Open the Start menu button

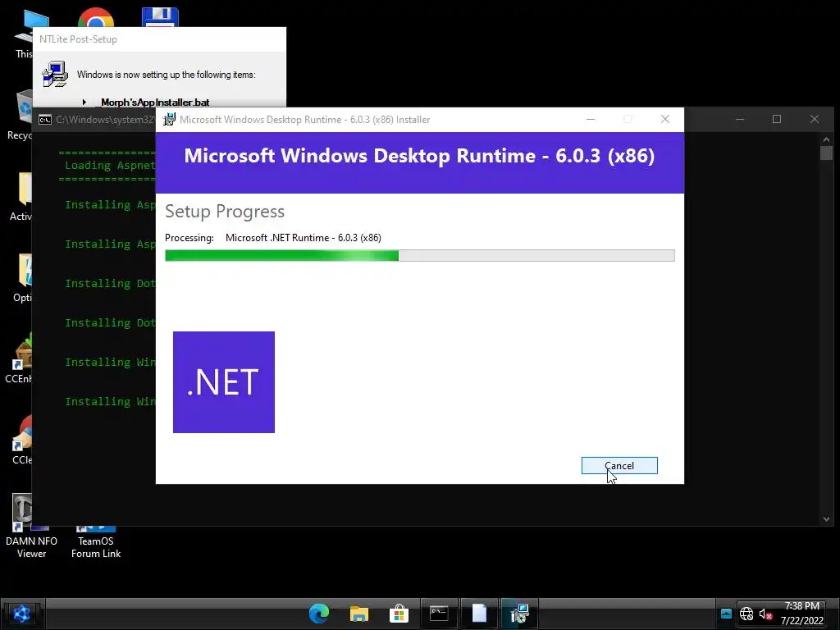[21, 614]
